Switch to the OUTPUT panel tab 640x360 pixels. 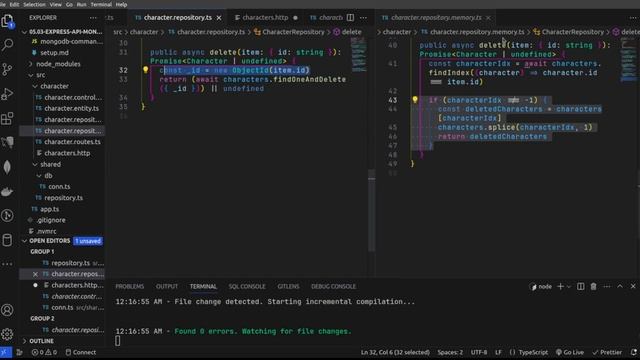(x=167, y=287)
